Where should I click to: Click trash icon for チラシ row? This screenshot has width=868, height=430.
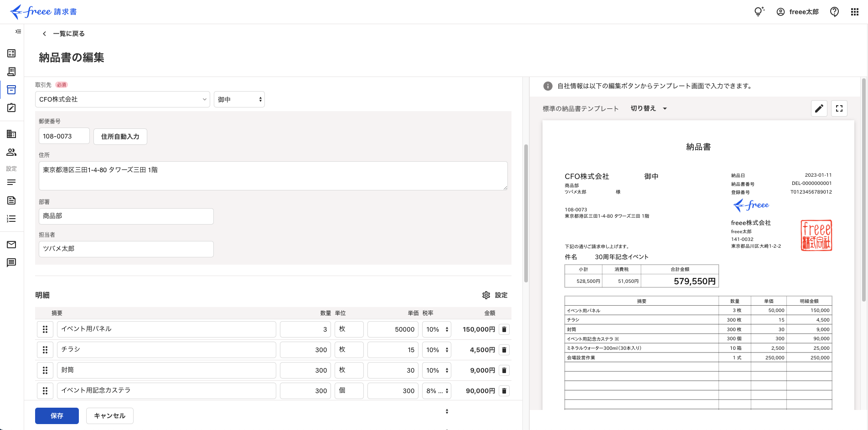(504, 350)
